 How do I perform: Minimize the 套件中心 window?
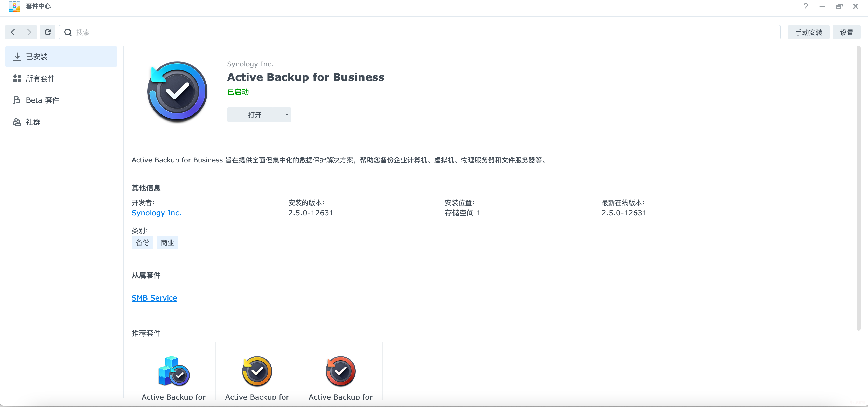[822, 6]
